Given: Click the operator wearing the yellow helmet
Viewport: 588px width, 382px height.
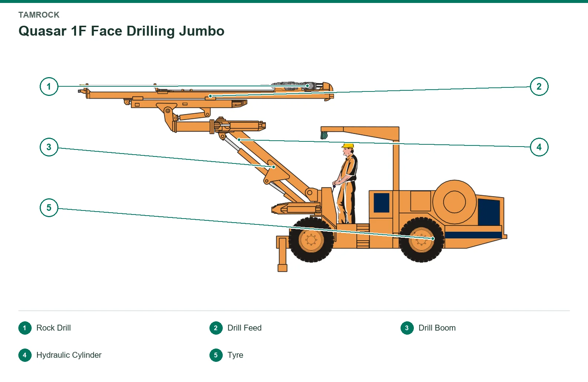Looking at the screenshot, I should click(346, 184).
